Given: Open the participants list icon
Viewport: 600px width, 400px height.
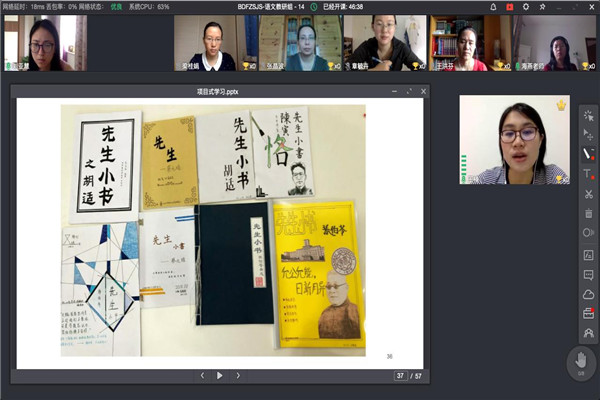Looking at the screenshot, I should click(x=589, y=332).
